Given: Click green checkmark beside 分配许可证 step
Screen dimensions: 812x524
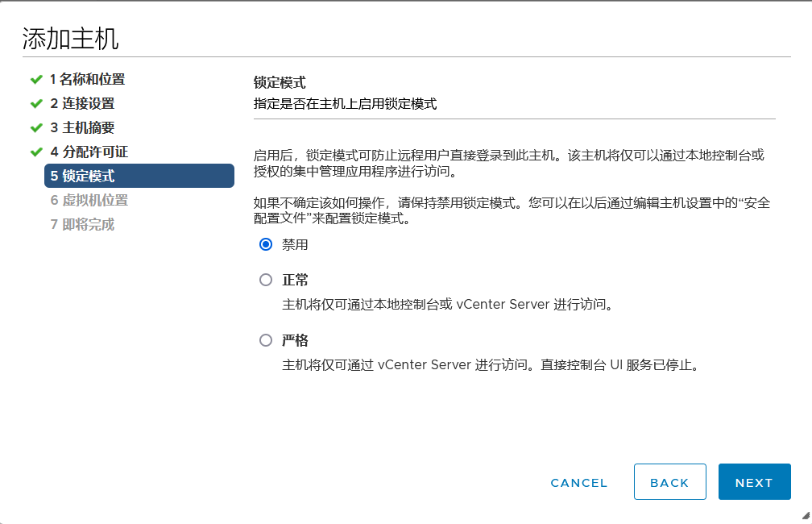Looking at the screenshot, I should pos(35,152).
